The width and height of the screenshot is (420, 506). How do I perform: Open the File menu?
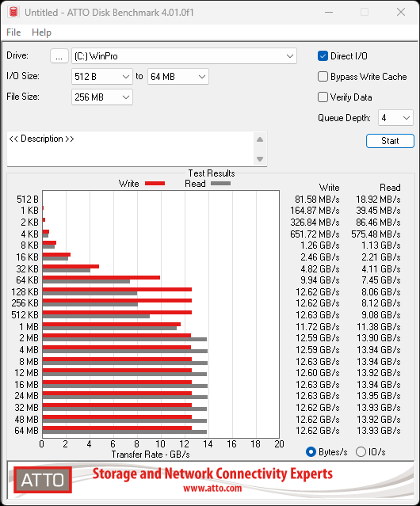click(x=13, y=32)
